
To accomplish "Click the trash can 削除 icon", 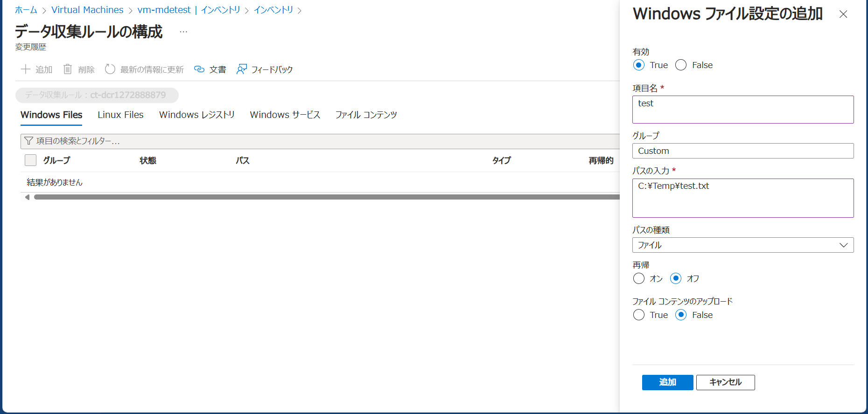I will 68,69.
